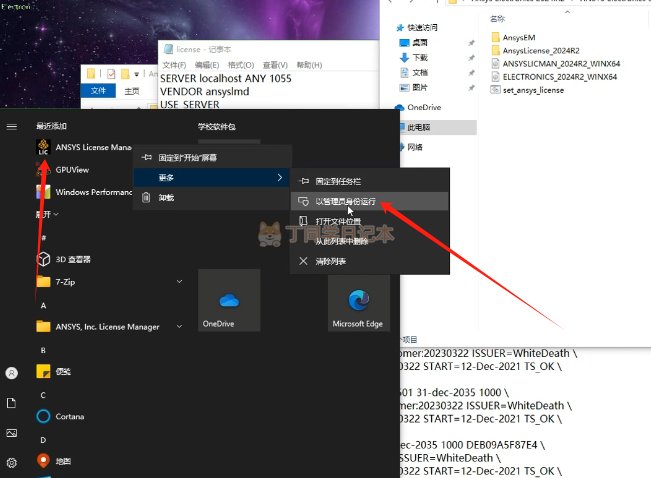Click alphabet header A in app list
The height and width of the screenshot is (478, 651).
43,306
